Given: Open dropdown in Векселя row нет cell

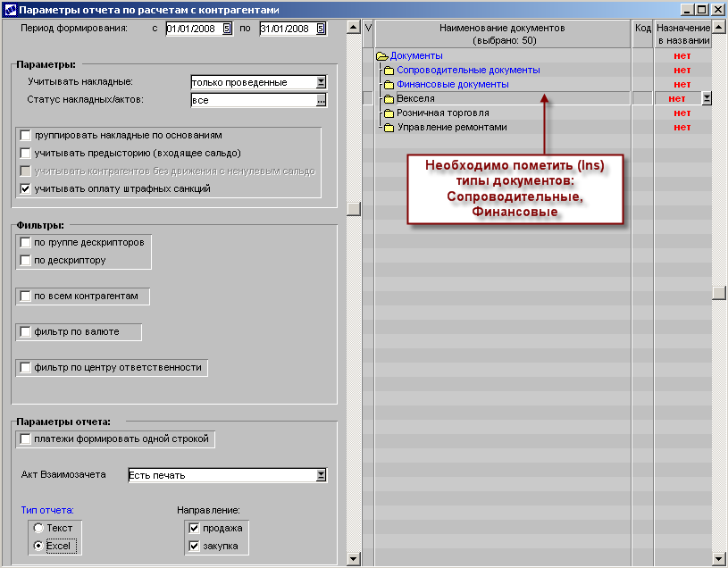Looking at the screenshot, I should 707,98.
